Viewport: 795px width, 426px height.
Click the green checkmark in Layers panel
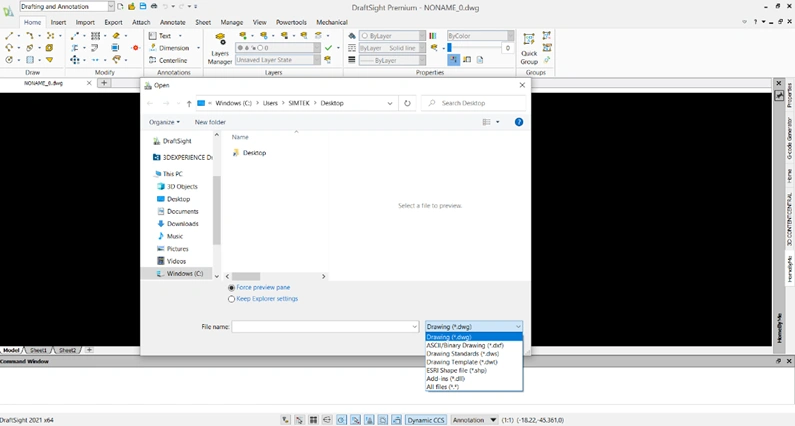pos(329,48)
